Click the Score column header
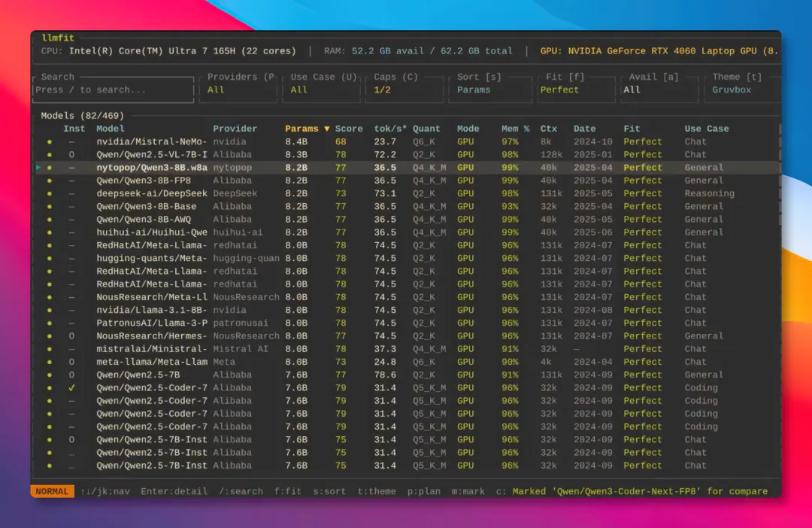The width and height of the screenshot is (812, 528). 349,129
